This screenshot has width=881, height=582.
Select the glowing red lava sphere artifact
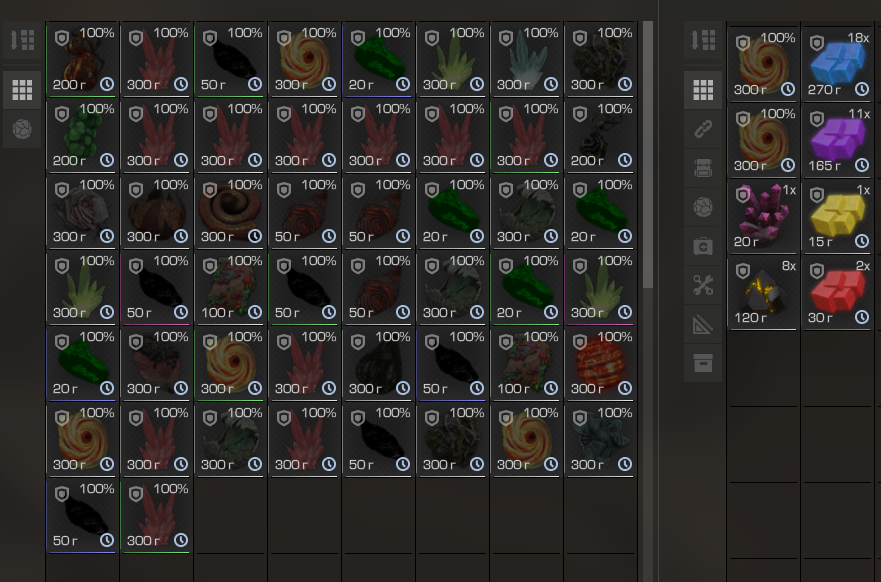pos(600,363)
